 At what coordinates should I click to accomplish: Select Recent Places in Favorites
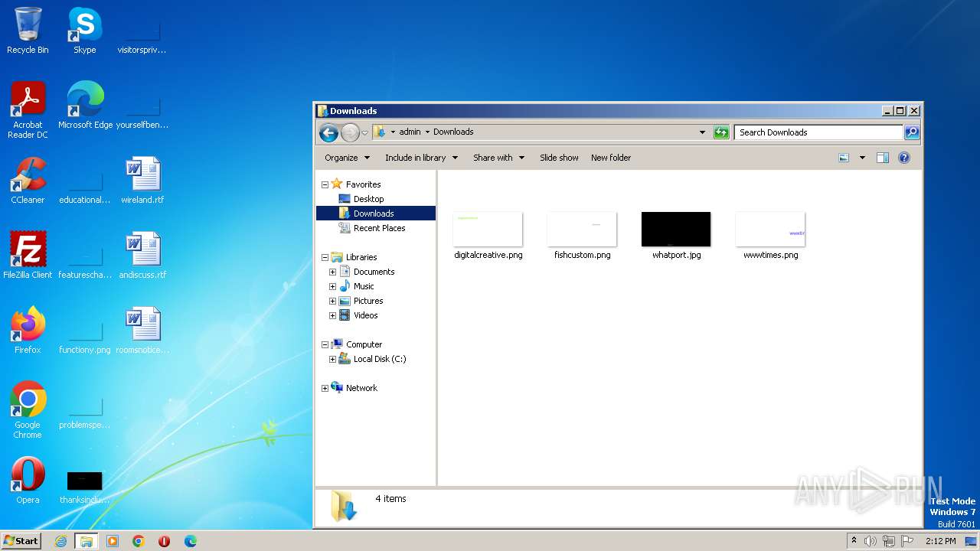point(379,228)
